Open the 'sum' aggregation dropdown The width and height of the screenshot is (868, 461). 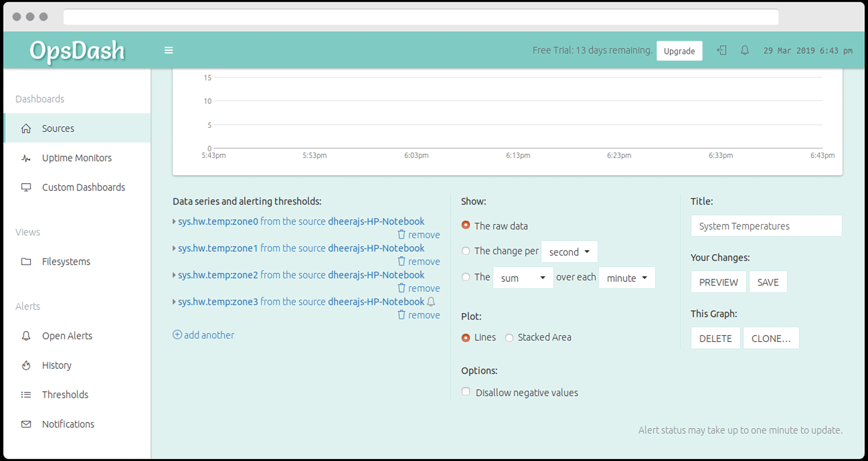[x=523, y=278]
